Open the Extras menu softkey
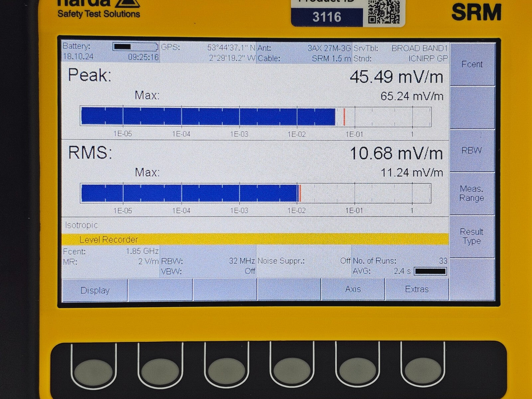The height and width of the screenshot is (399, 532). click(416, 290)
